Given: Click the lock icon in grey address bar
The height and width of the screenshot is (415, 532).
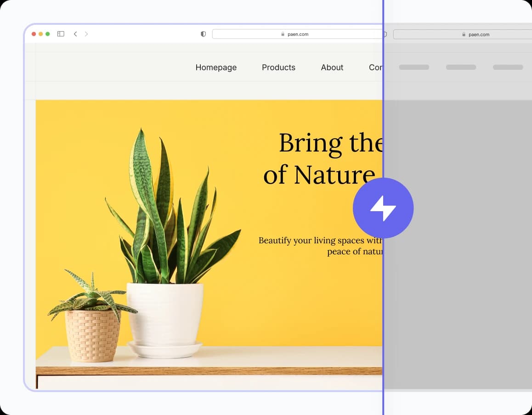Looking at the screenshot, I should point(464,34).
